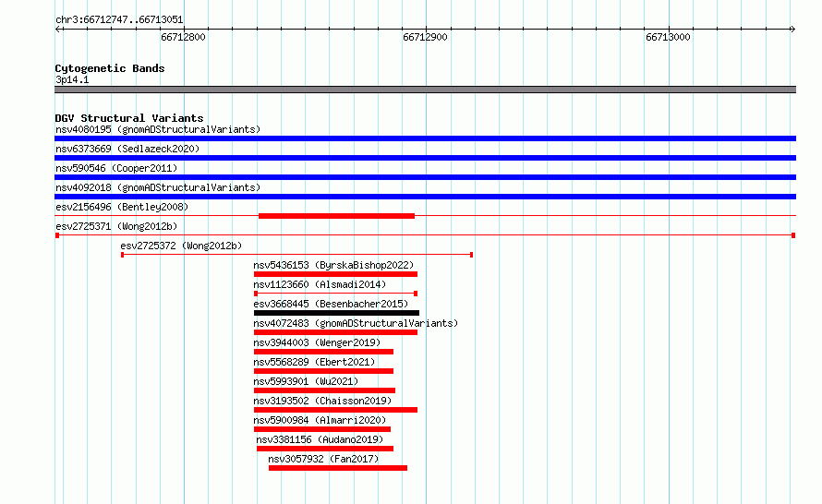Click the red bar beneath nsv5568289

click(323, 371)
